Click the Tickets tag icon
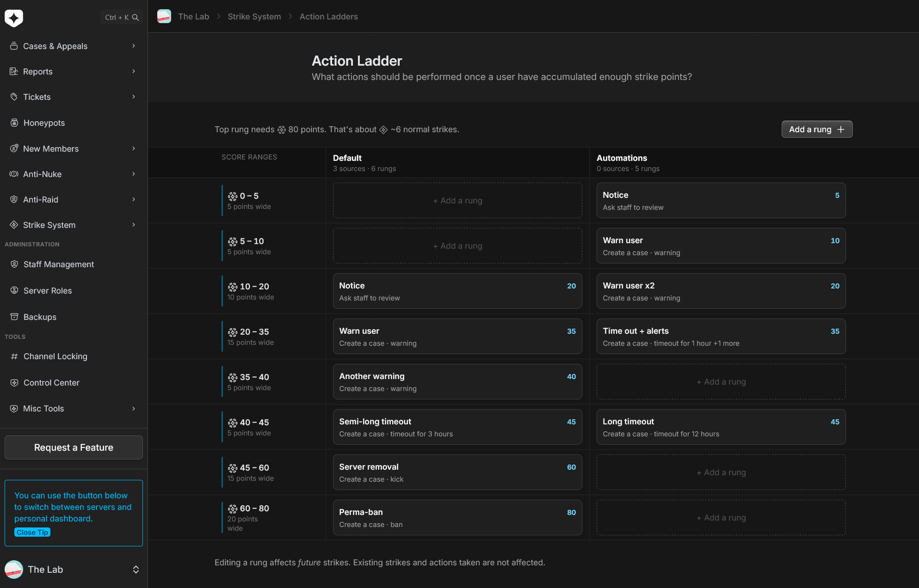This screenshot has height=588, width=919. [14, 97]
